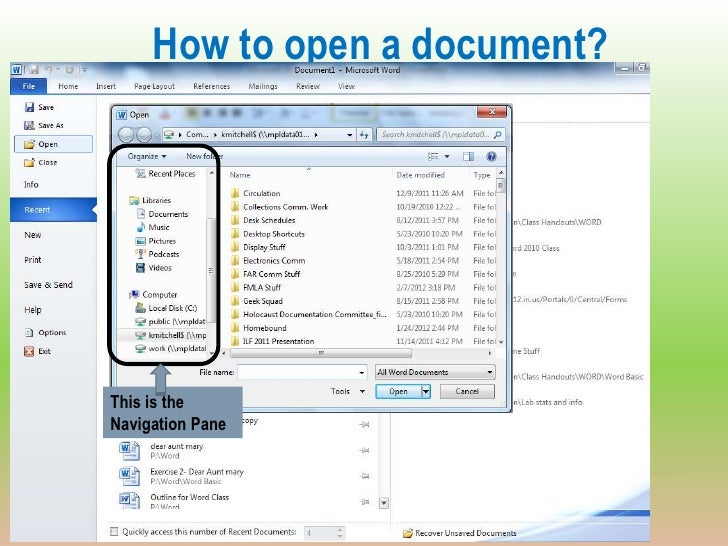Viewport: 728px width, 546px height.
Task: Select Info in the backstage menu
Action: click(31, 184)
